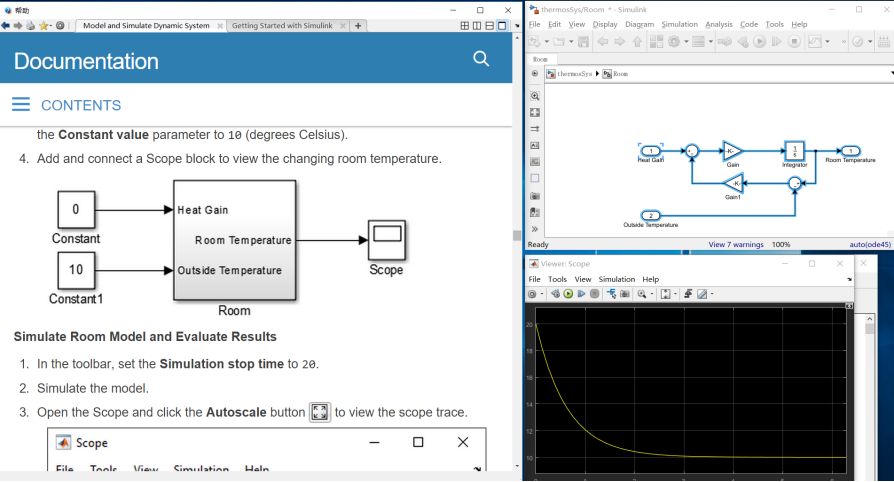Close the Getting Started with Simulink tab
The image size is (894, 482).
[x=343, y=26]
